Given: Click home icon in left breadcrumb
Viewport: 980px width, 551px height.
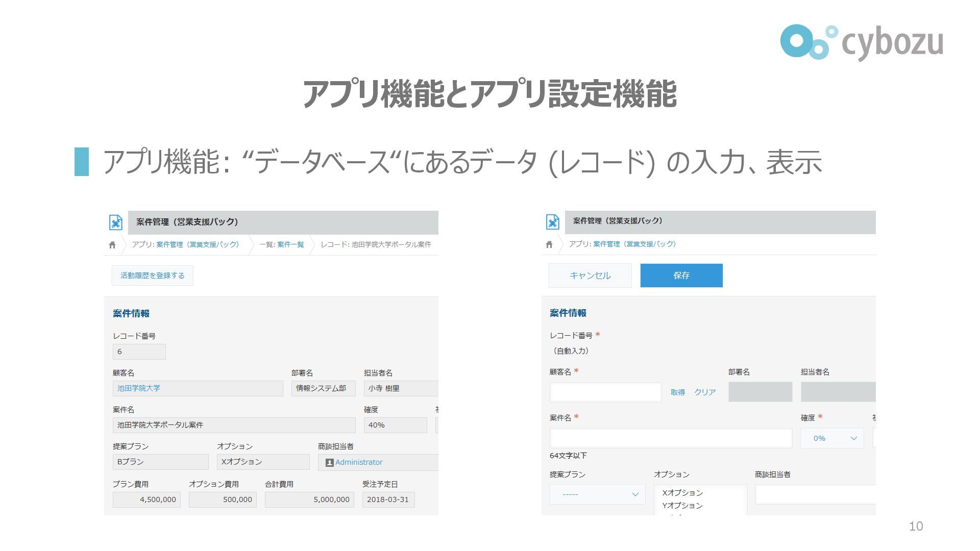Looking at the screenshot, I should tap(112, 245).
